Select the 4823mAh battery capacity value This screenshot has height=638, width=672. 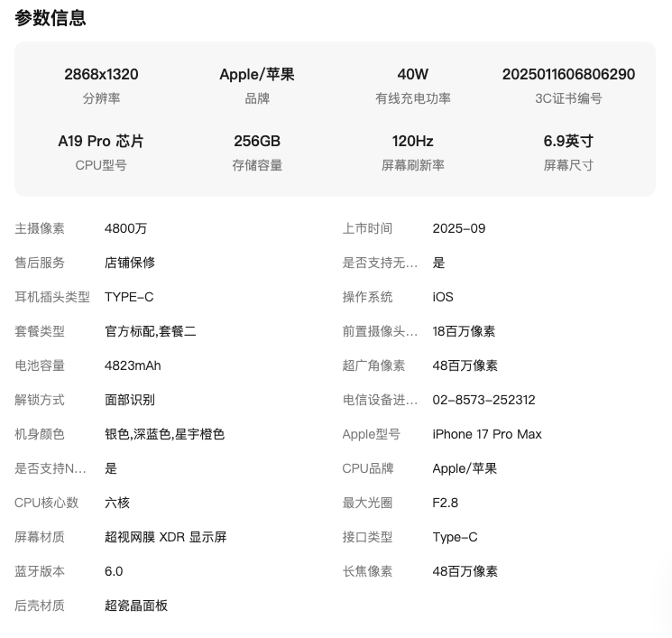point(133,365)
